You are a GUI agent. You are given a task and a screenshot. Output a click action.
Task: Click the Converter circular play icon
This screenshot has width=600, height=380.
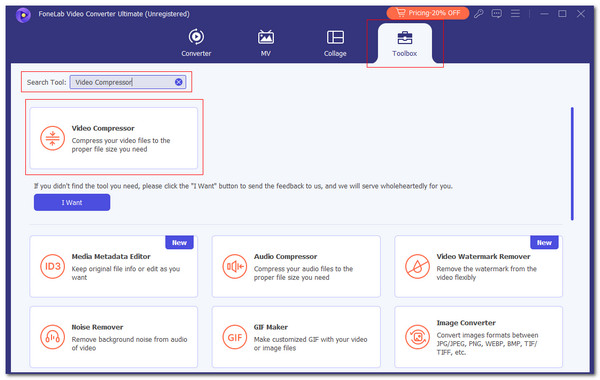196,37
